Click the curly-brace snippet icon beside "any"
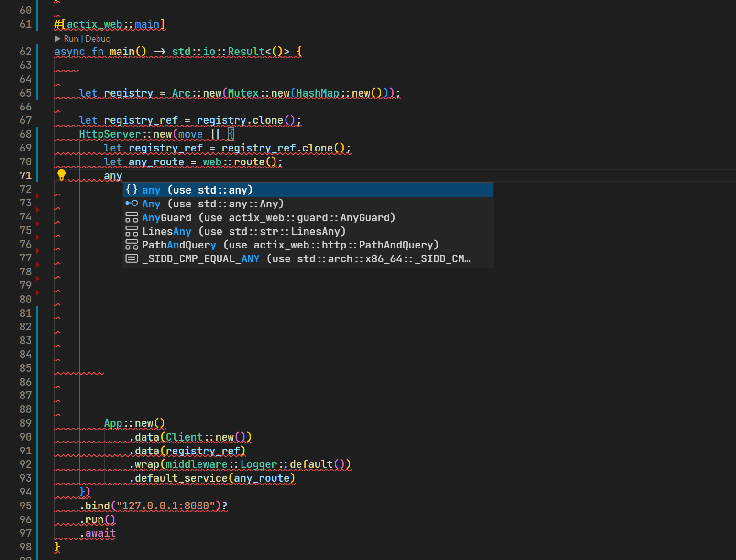This screenshot has height=560, width=736. [131, 190]
